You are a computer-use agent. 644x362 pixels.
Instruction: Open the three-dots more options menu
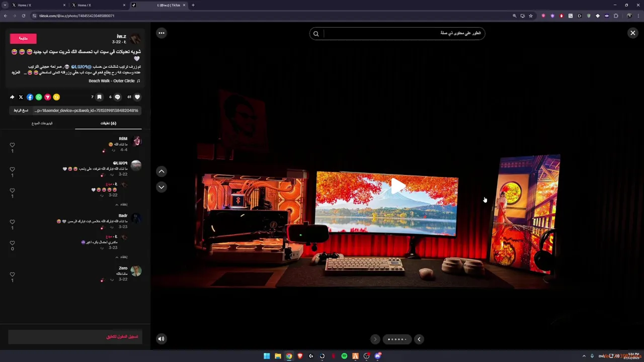click(x=162, y=33)
